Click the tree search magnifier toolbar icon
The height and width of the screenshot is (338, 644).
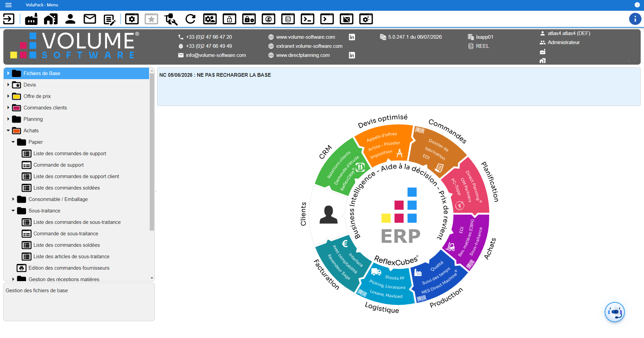point(171,19)
